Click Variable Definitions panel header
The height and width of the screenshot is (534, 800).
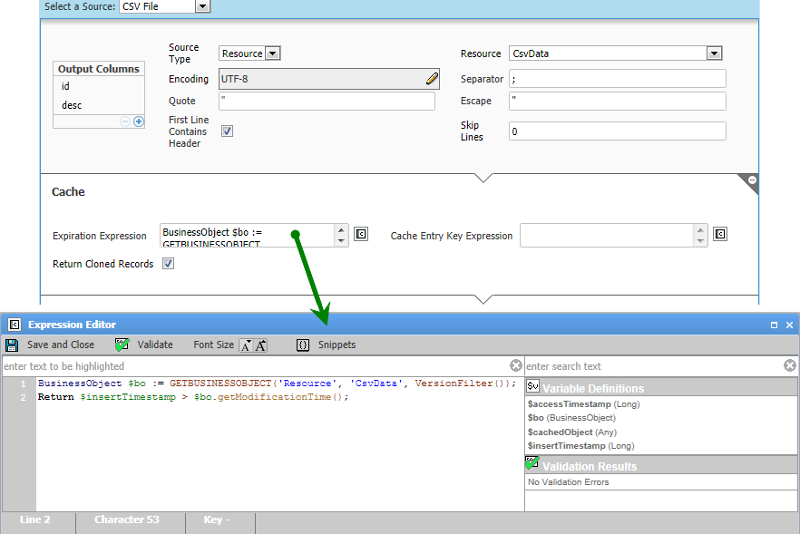tap(661, 387)
